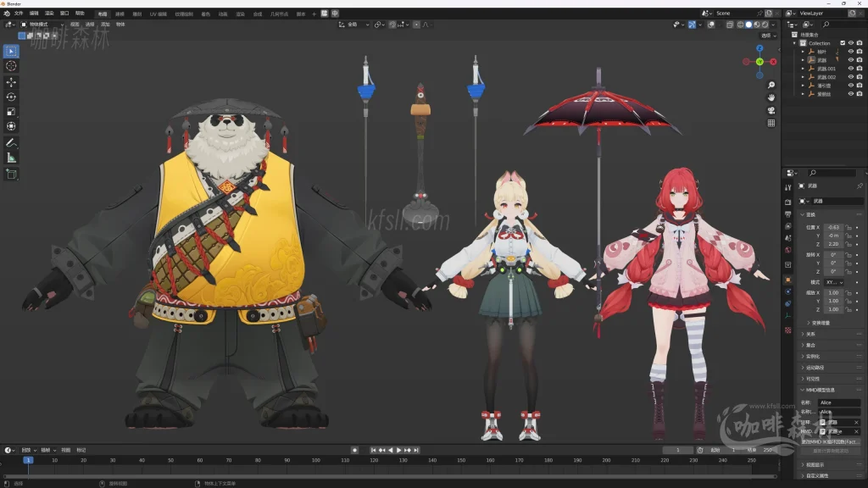
Task: Open transform orientation dropdown
Action: coord(354,25)
